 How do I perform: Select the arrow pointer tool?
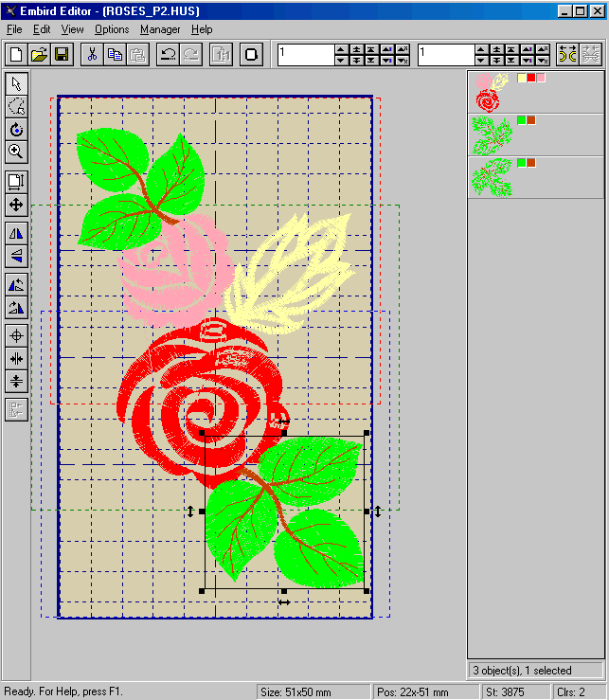[16, 83]
